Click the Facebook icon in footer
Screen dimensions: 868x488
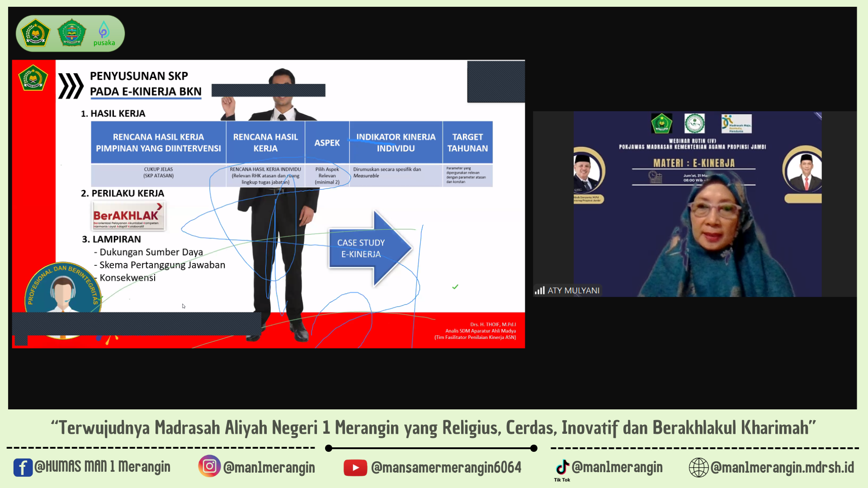tap(23, 467)
